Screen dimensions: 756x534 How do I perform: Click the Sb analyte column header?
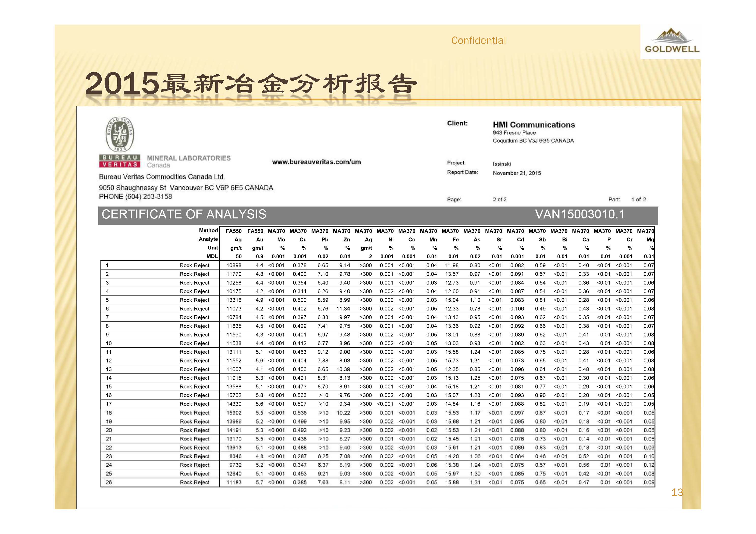pos(542,240)
